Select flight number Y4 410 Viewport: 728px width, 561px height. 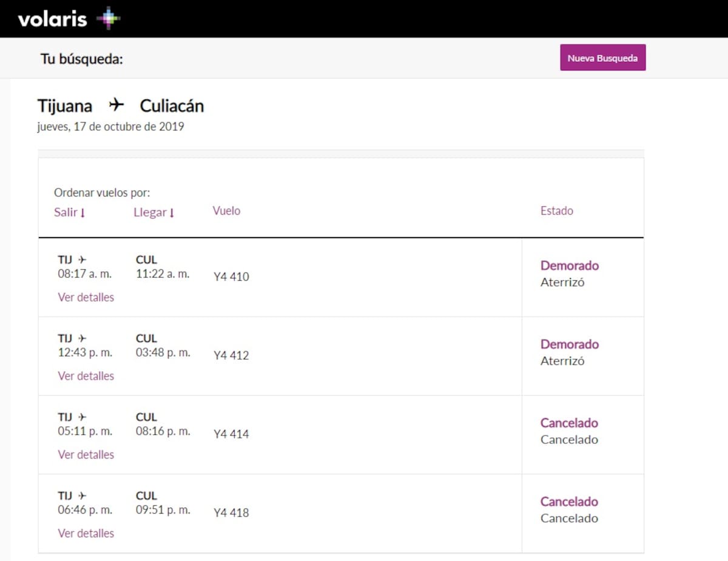click(231, 277)
